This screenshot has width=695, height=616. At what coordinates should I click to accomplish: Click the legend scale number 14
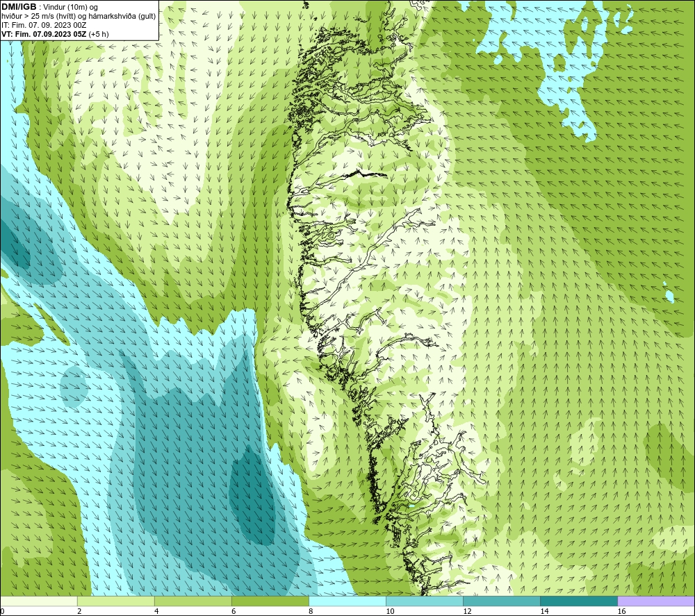click(x=544, y=611)
